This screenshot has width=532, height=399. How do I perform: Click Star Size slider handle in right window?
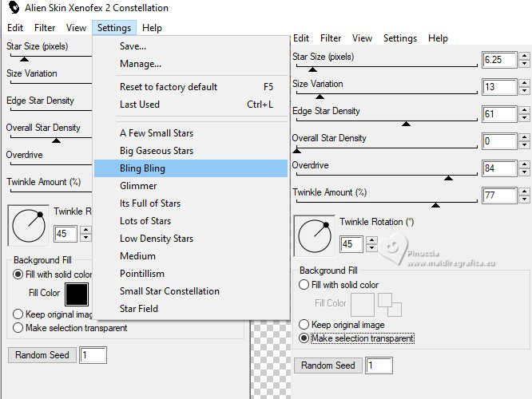click(x=312, y=69)
